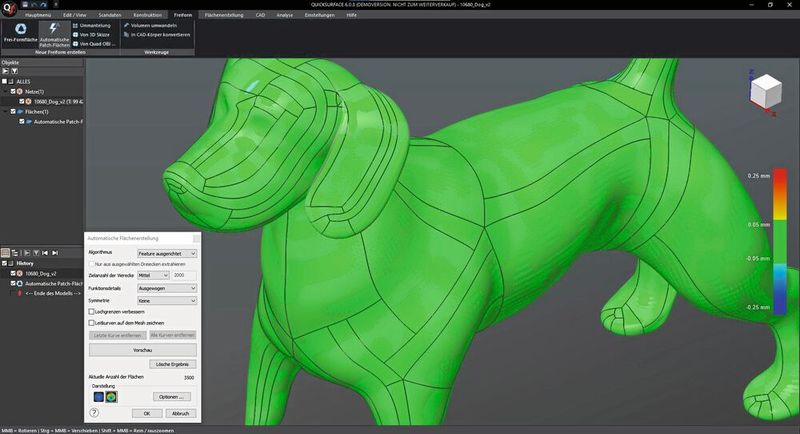The height and width of the screenshot is (434, 800).
Task: Click the Zielanzahl der Vierecke number field
Action: (x=184, y=274)
